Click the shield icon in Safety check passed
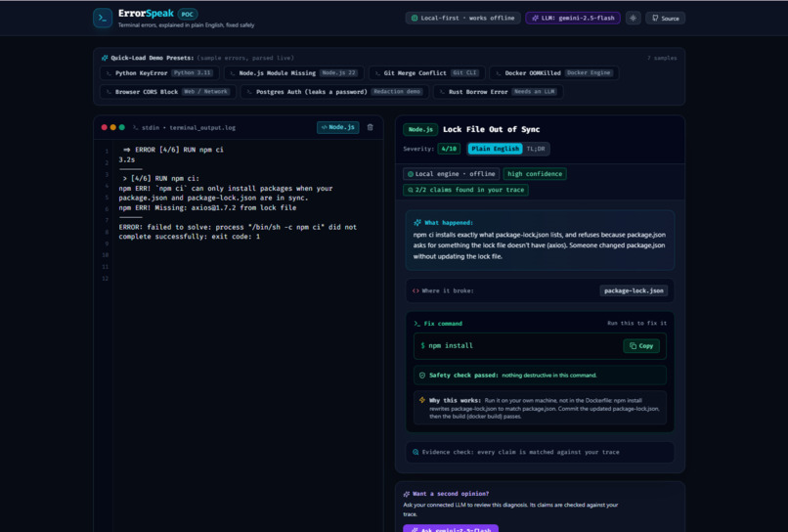The image size is (788, 532). [x=422, y=376]
